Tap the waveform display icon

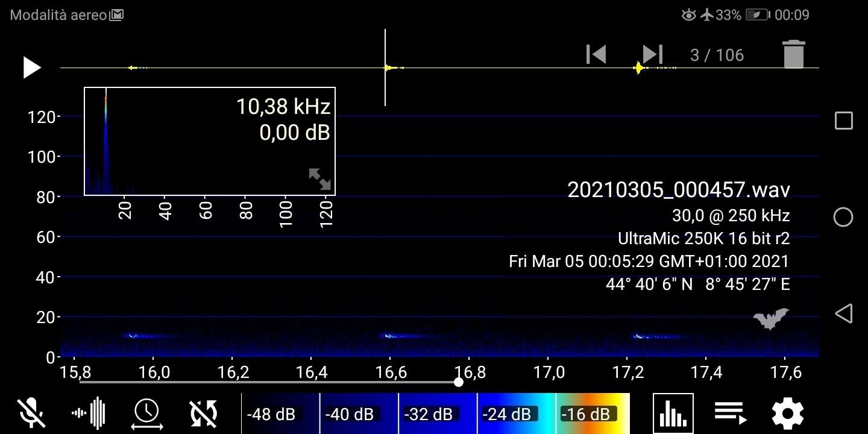pyautogui.click(x=89, y=413)
